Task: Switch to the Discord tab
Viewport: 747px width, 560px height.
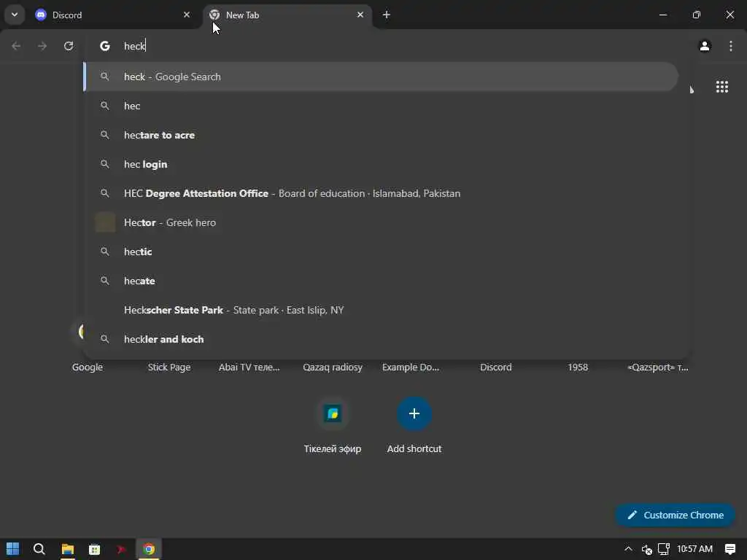Action: 113,15
